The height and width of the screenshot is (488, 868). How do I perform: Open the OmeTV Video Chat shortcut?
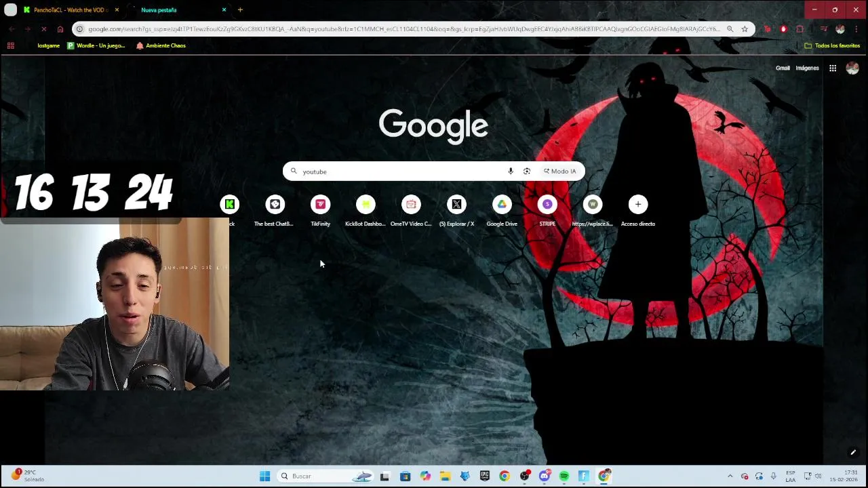[x=411, y=209]
